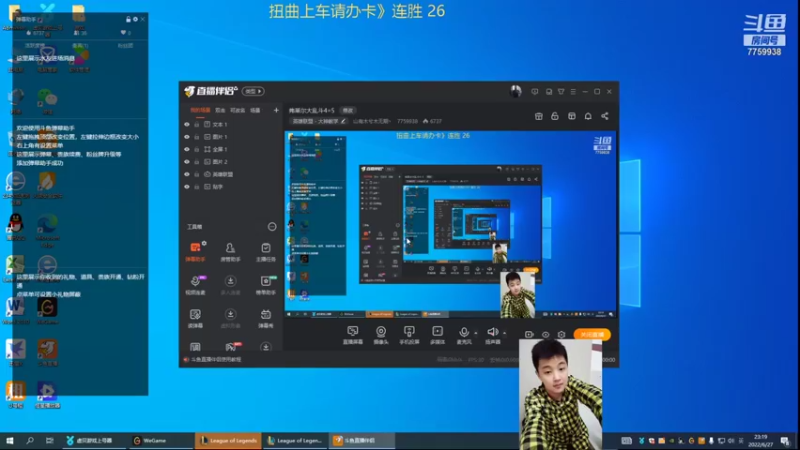Viewport: 800px width, 450px height.
Task: Select the second scene tab
Action: (x=220, y=110)
